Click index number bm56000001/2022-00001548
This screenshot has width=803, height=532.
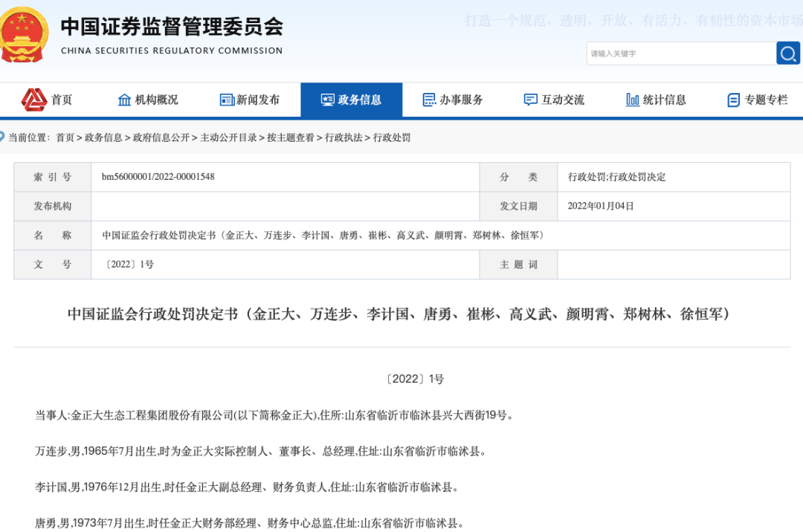point(158,177)
